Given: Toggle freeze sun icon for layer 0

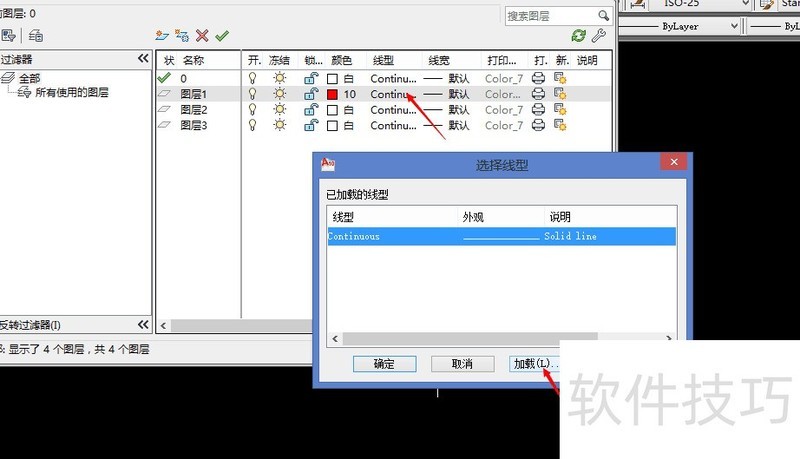Looking at the screenshot, I should pos(280,78).
